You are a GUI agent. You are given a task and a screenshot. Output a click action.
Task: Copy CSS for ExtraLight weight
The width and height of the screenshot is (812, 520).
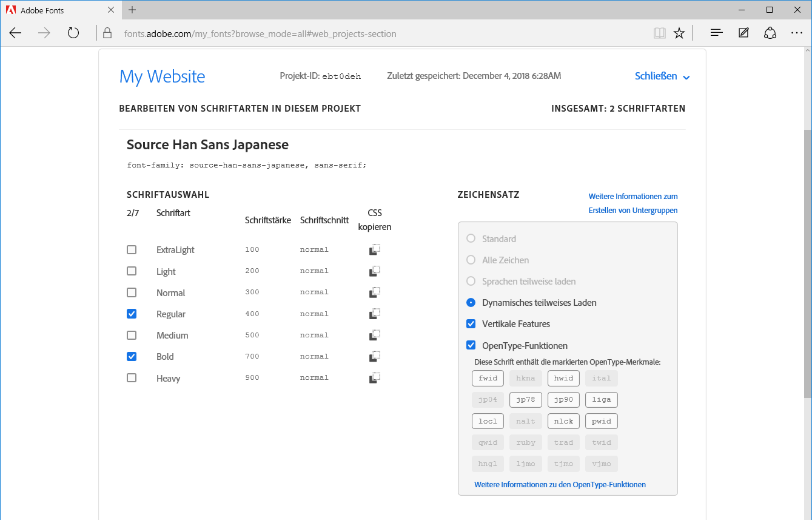[375, 249]
